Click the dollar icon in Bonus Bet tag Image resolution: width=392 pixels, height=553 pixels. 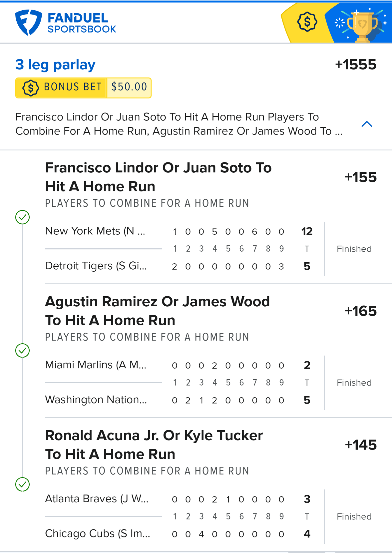point(31,88)
